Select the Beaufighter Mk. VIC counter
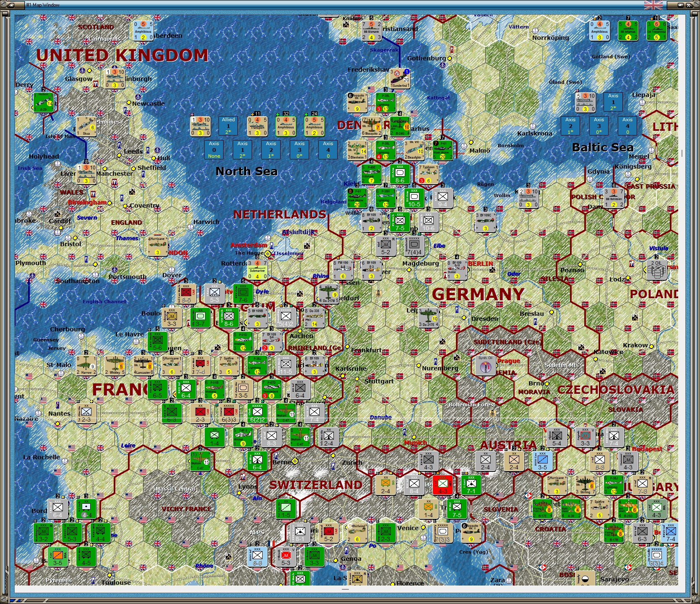The image size is (700, 604). coord(414,150)
